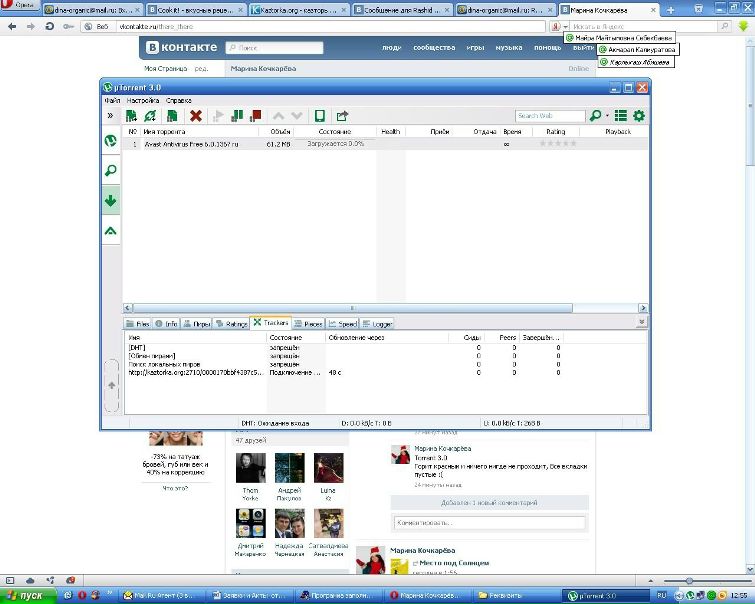
Task: Remove torrent with the red X icon
Action: click(195, 116)
